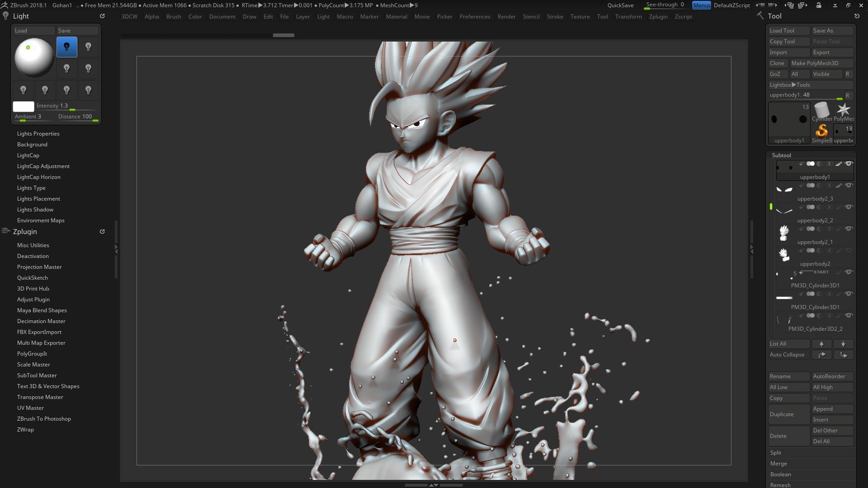
Task: Select the PolyMesh star tool thumbnail
Action: (x=844, y=112)
